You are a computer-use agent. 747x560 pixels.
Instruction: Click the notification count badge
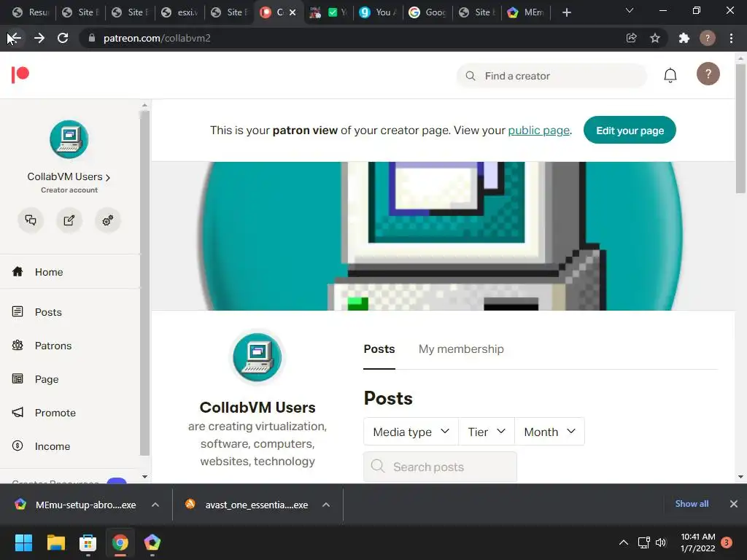(727, 542)
